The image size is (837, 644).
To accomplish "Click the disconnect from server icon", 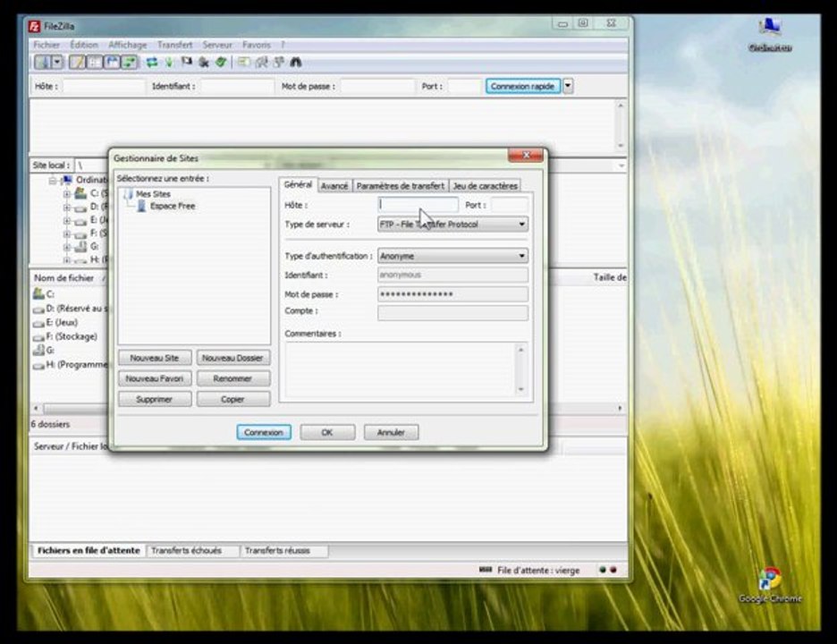I will (203, 63).
